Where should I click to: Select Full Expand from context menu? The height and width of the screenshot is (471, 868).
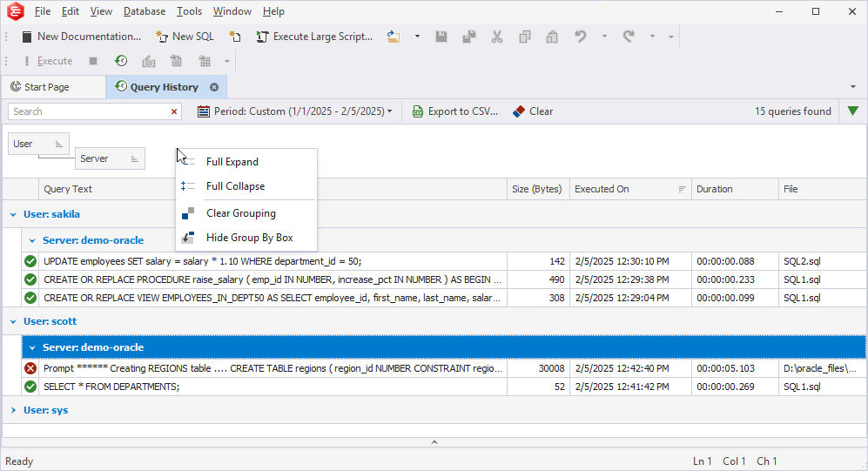[246, 162]
